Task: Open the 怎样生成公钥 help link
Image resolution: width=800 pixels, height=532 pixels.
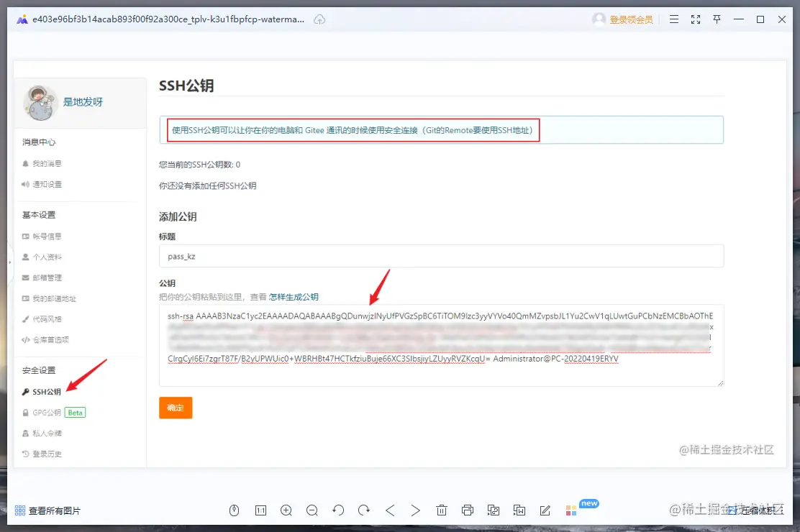Action: click(294, 297)
